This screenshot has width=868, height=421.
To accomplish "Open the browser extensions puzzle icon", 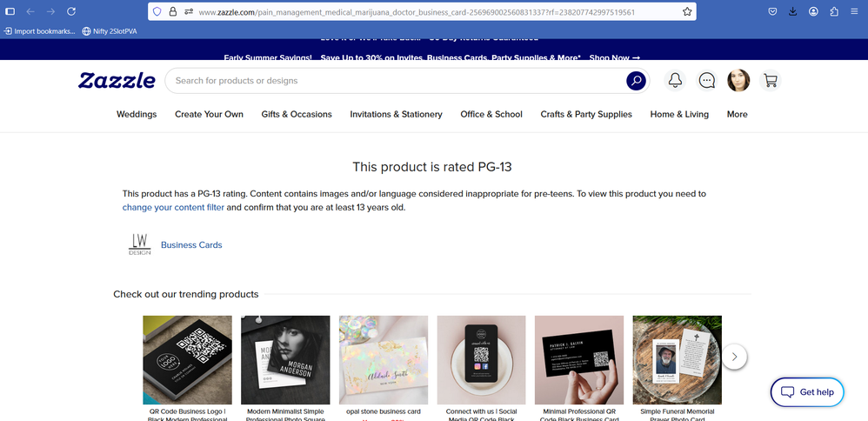I will coord(834,11).
